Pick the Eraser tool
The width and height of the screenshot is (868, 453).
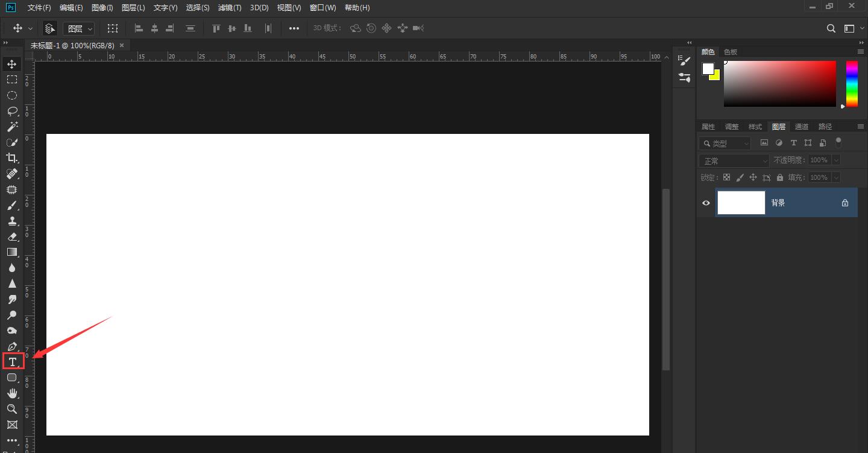(12, 236)
